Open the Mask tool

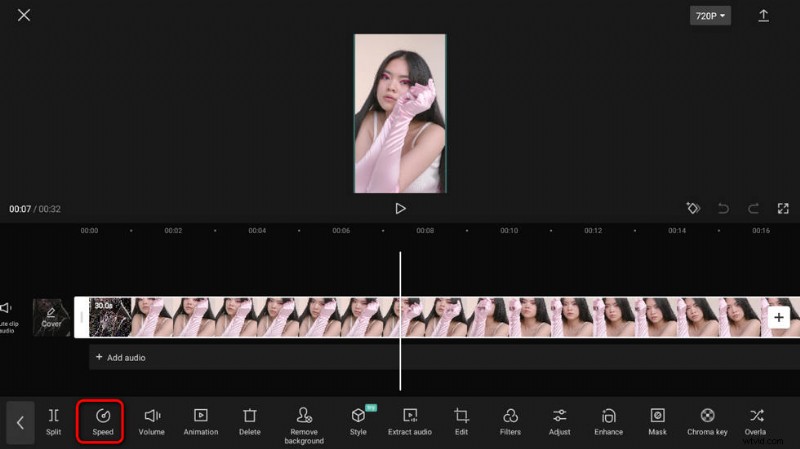pyautogui.click(x=657, y=422)
